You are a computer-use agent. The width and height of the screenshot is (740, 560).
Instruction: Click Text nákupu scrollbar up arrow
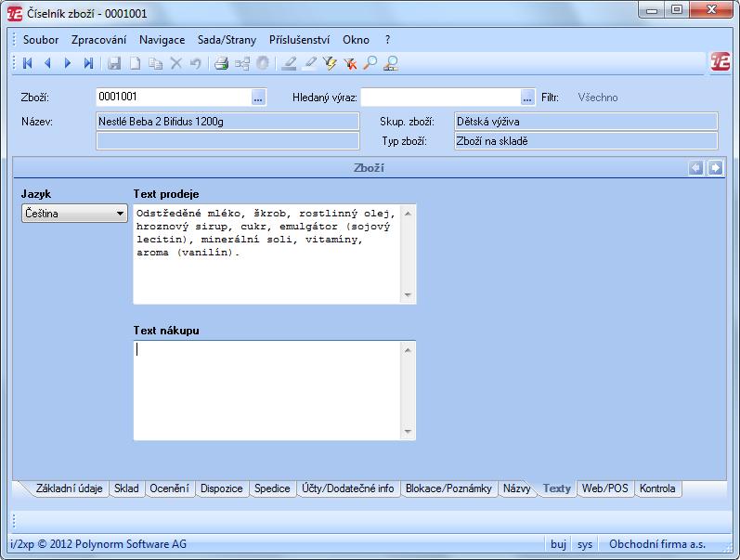pyautogui.click(x=408, y=350)
